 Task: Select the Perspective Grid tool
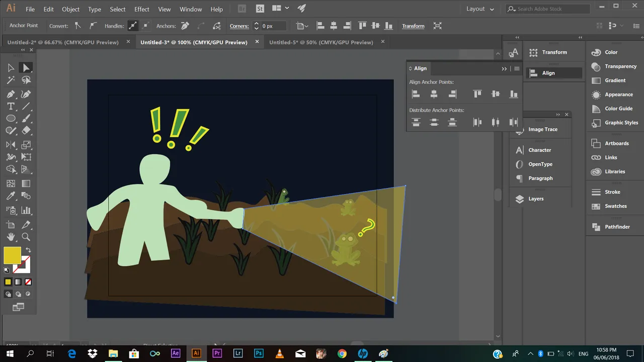pyautogui.click(x=26, y=169)
